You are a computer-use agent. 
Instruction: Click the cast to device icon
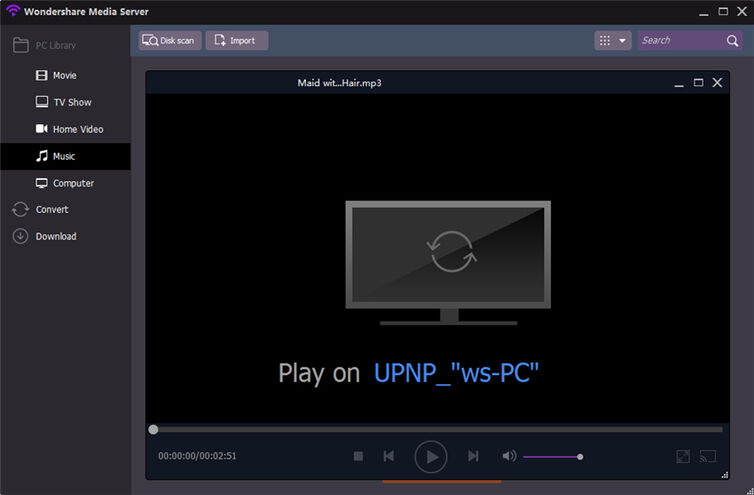click(x=708, y=456)
